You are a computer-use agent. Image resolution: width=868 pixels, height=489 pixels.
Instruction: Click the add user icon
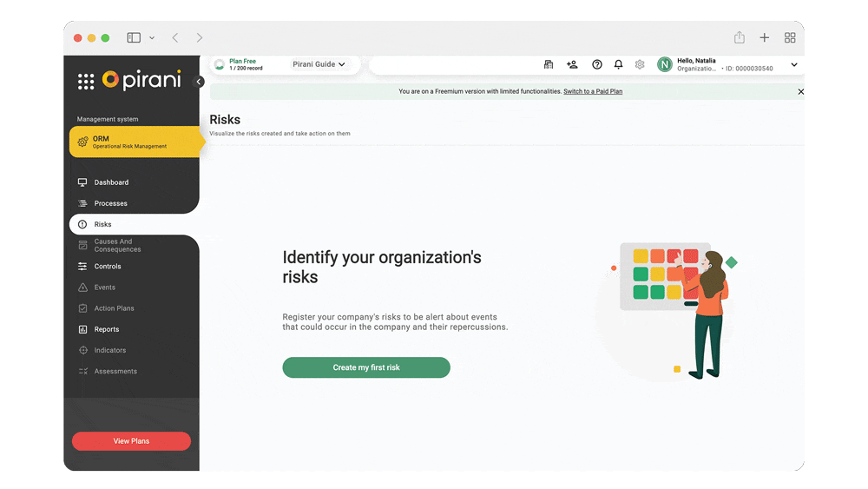572,64
